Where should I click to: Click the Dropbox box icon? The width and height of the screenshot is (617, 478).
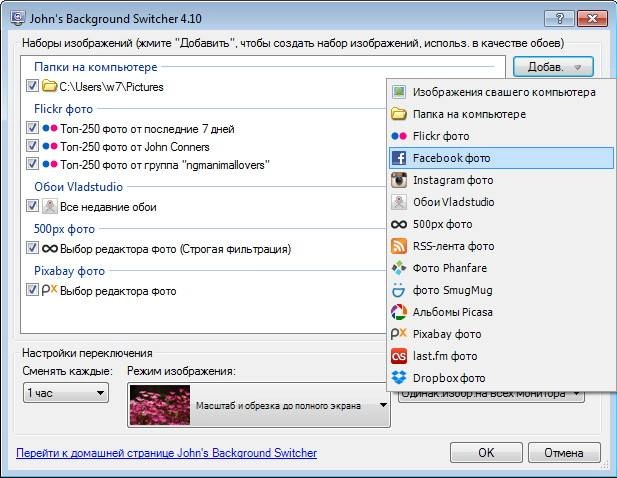click(x=399, y=377)
